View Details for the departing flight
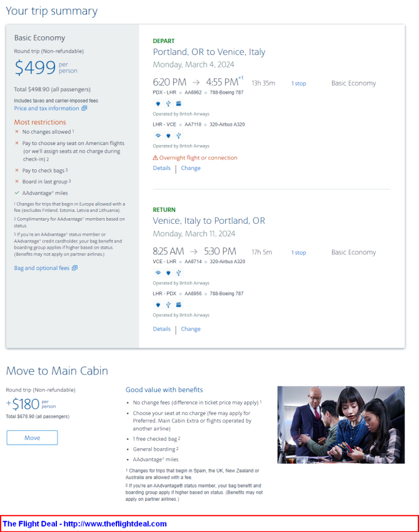 tap(161, 168)
